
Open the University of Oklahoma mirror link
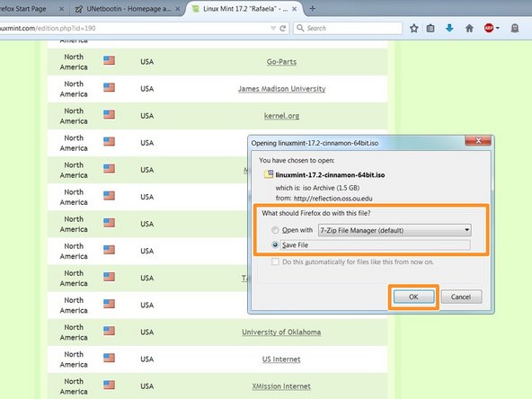pos(281,332)
